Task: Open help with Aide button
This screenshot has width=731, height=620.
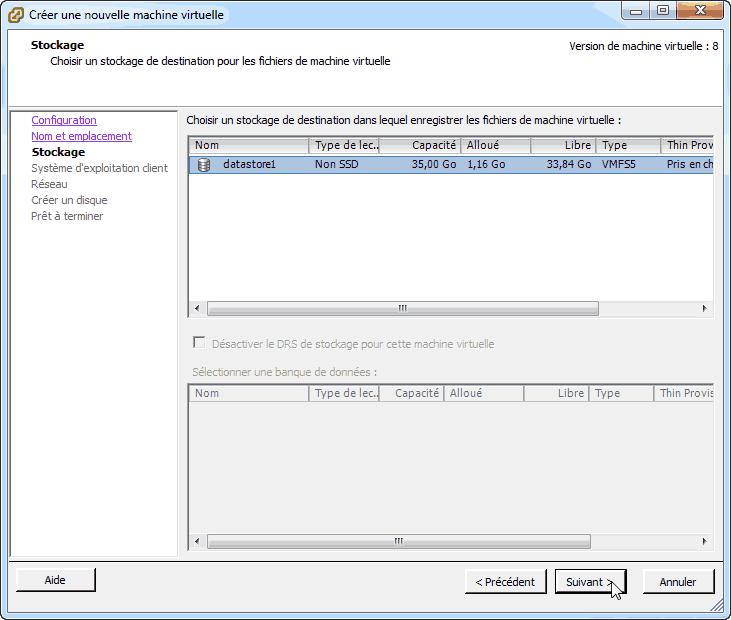Action: 55,580
